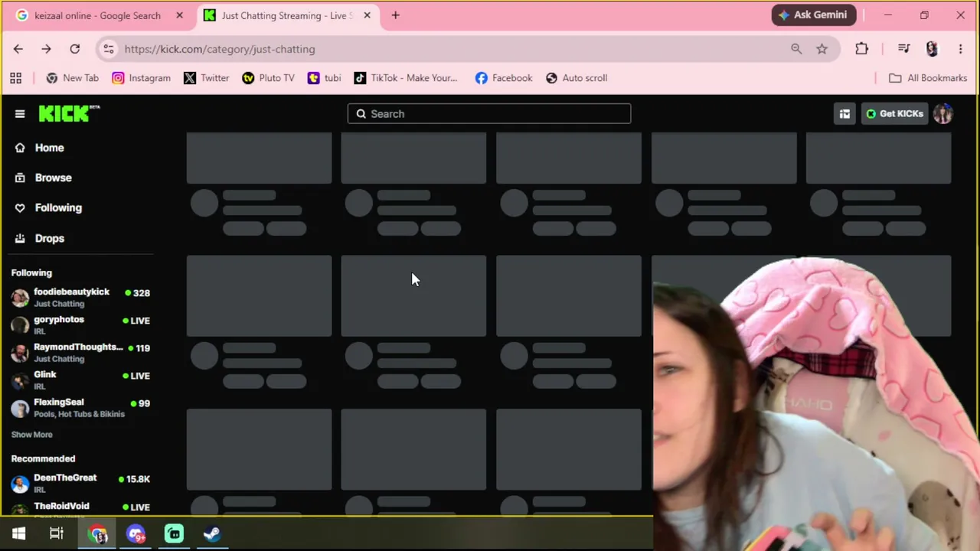Click the address bar URL
Image resolution: width=980 pixels, height=551 pixels.
(x=220, y=49)
